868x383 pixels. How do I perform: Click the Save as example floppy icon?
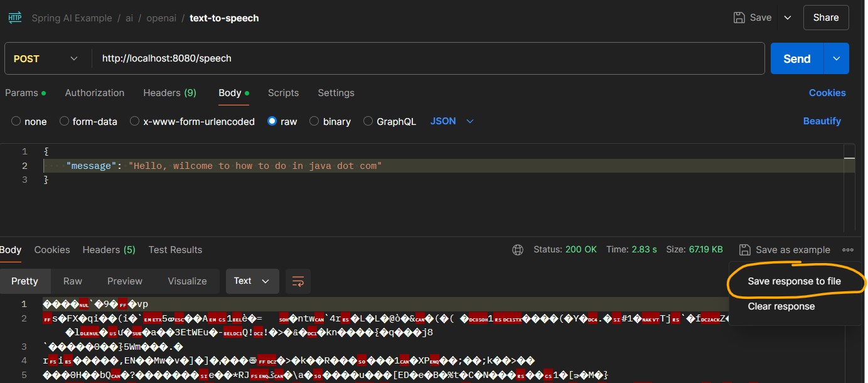[745, 249]
